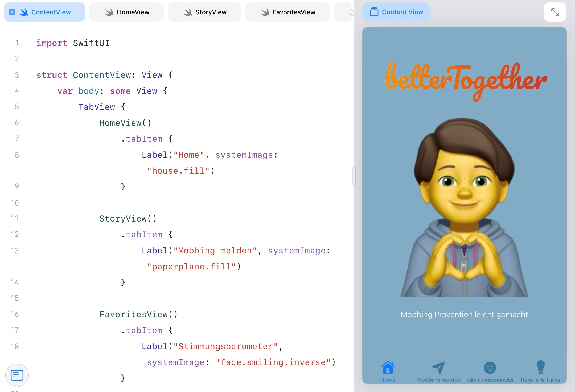
Task: Click 'Mobbing Prävention leicht gemacht' text
Action: tap(464, 314)
